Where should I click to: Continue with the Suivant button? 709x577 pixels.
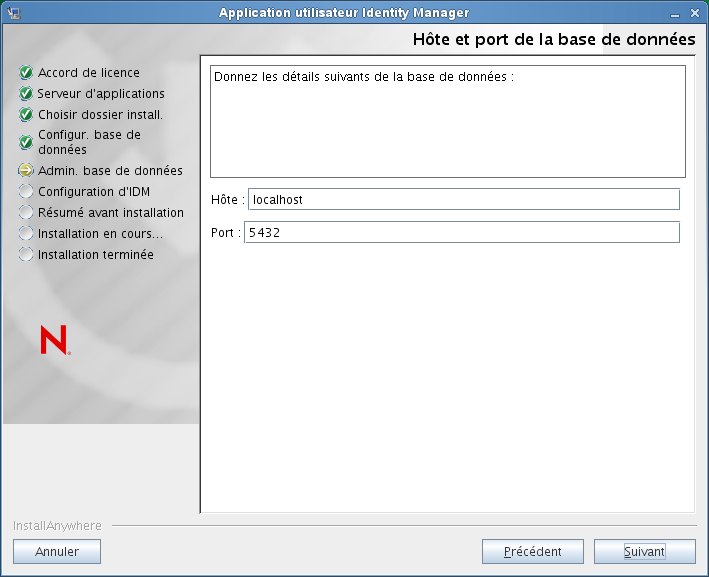pyautogui.click(x=645, y=552)
